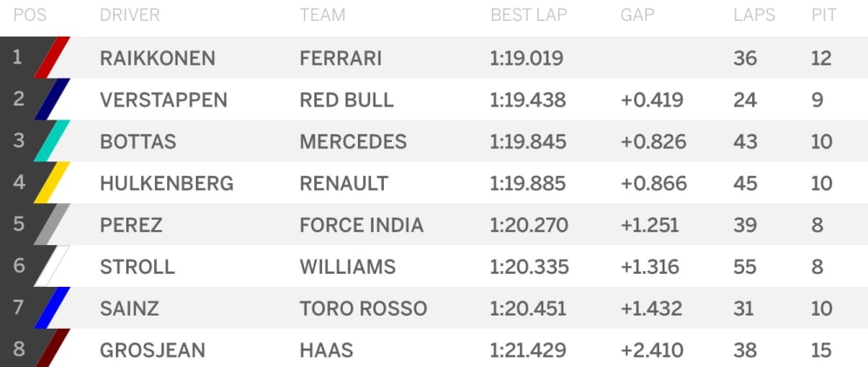
Task: Sort table by the GAP header
Action: pos(637,15)
